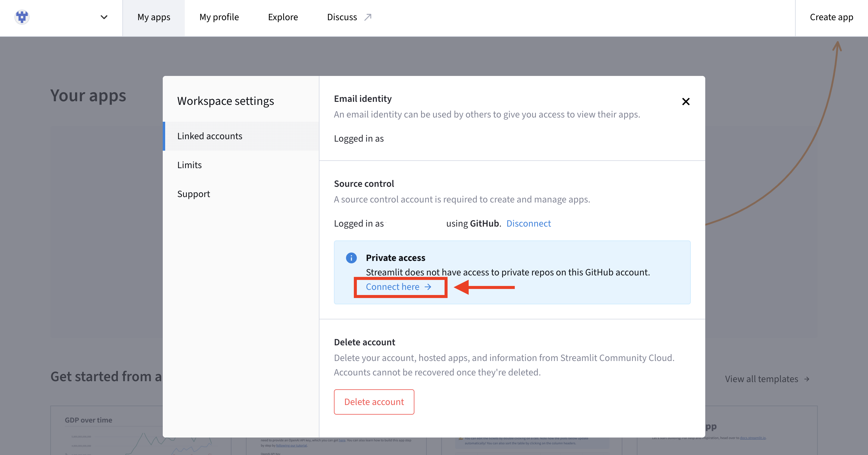
Task: Click the arrow beside Connect here
Action: pos(428,287)
